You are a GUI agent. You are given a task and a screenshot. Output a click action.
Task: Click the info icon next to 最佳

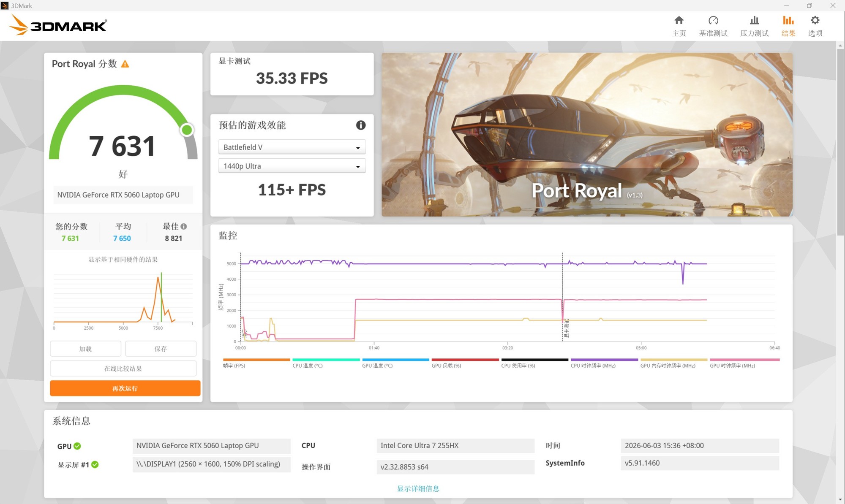click(x=184, y=227)
